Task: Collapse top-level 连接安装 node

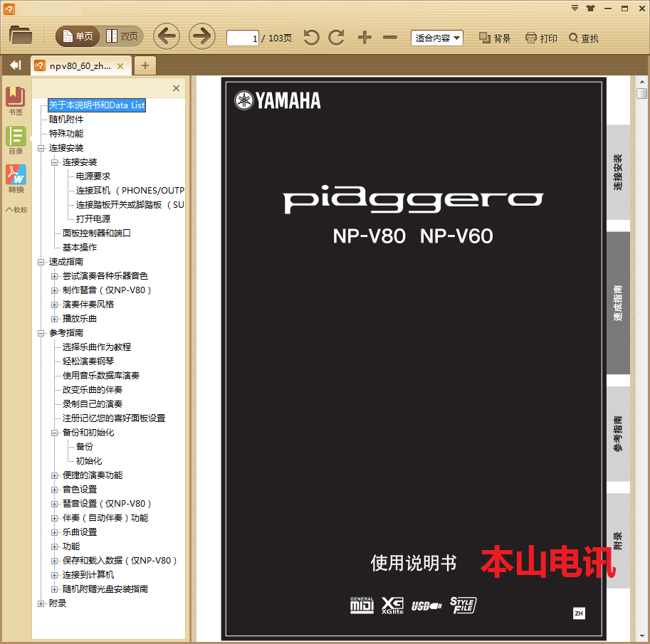Action: click(x=41, y=148)
